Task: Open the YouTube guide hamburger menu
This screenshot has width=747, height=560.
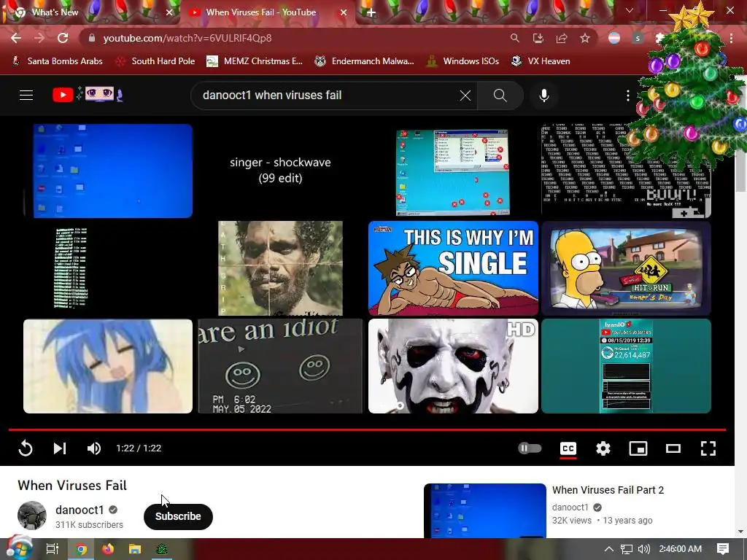Action: click(26, 96)
